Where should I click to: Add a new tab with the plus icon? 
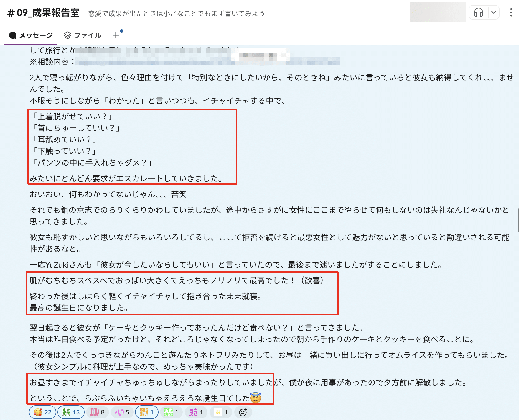click(116, 35)
